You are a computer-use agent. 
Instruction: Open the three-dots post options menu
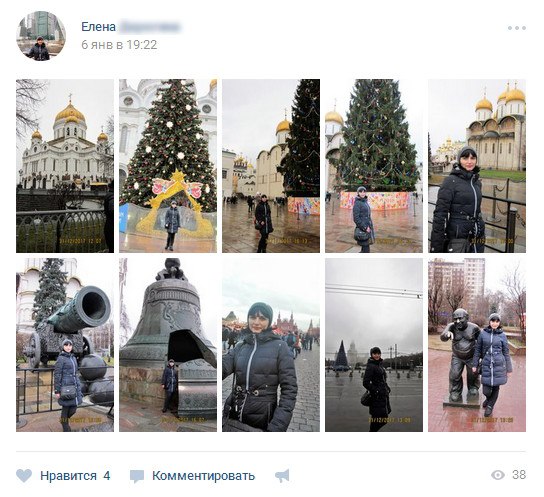tap(517, 28)
